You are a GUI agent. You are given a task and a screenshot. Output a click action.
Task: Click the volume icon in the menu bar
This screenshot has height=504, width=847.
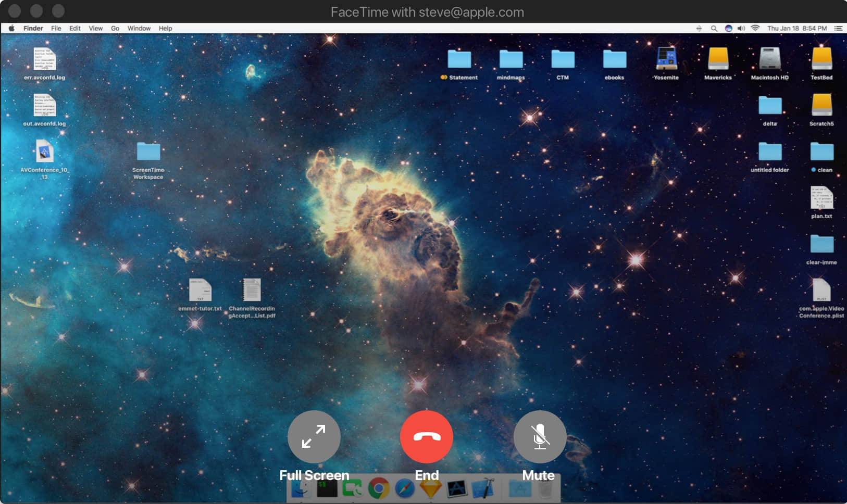tap(741, 28)
